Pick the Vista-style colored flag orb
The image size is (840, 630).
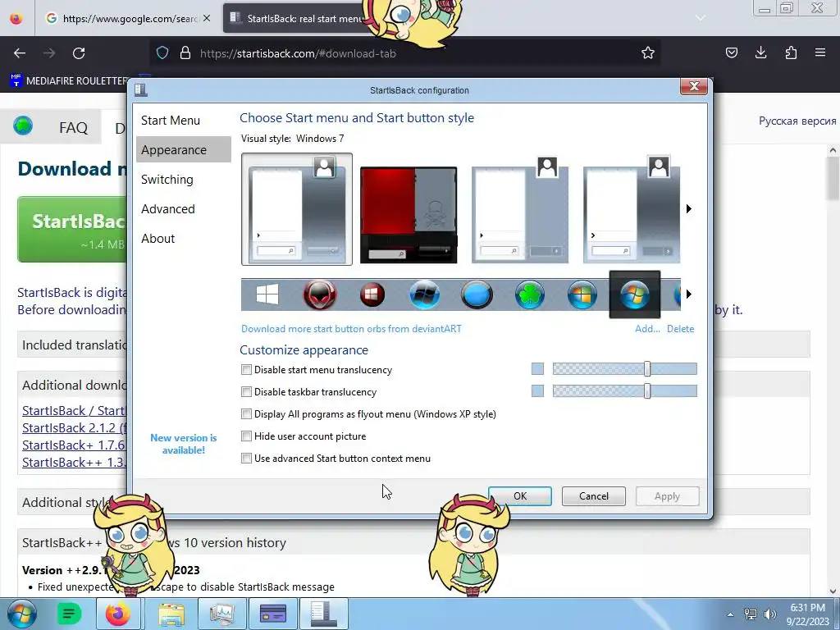coord(582,294)
